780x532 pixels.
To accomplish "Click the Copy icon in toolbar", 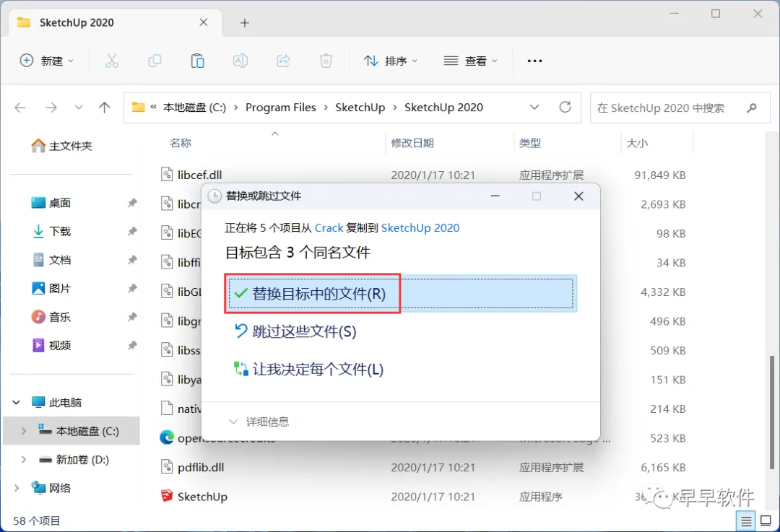I will click(x=155, y=61).
